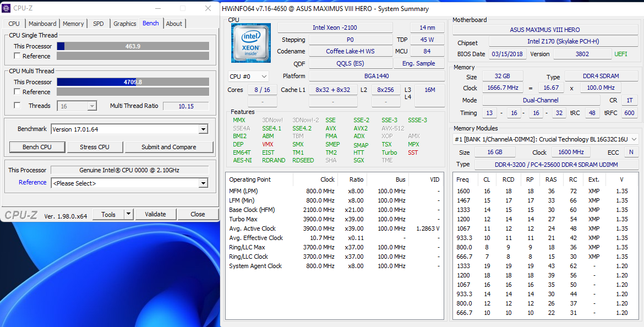Viewport: 644px width, 327px height.
Task: Tick the Threads checkbox
Action: 17,106
